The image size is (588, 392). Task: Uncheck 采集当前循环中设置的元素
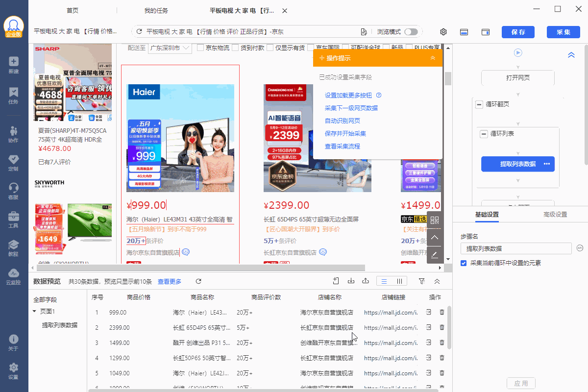click(x=464, y=263)
